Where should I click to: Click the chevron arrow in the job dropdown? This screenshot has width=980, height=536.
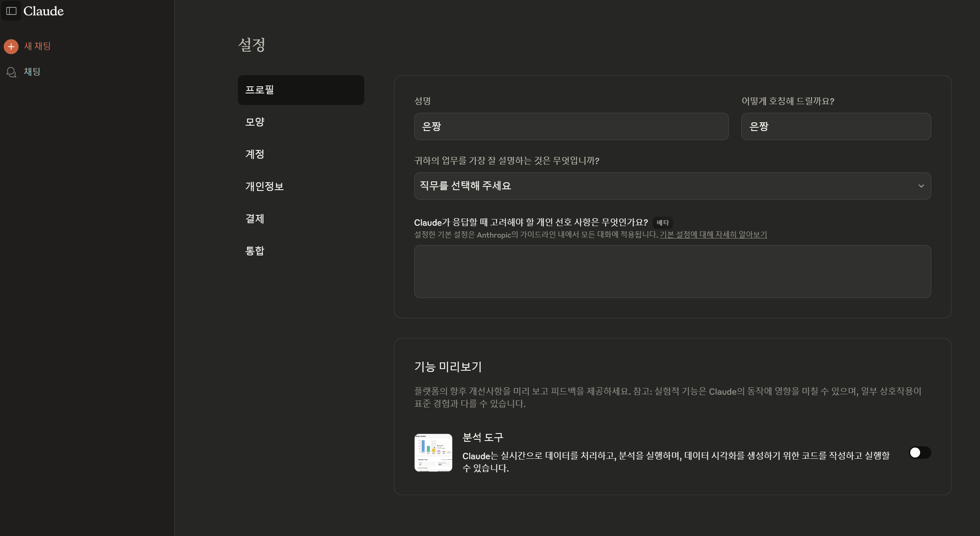tap(921, 186)
